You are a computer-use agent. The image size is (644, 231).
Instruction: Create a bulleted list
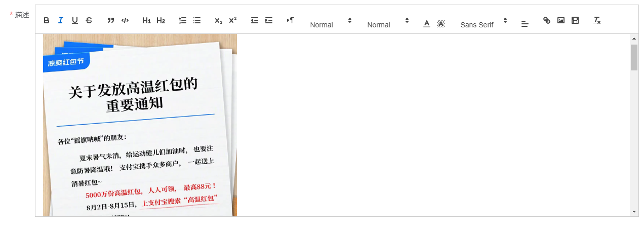(x=197, y=20)
